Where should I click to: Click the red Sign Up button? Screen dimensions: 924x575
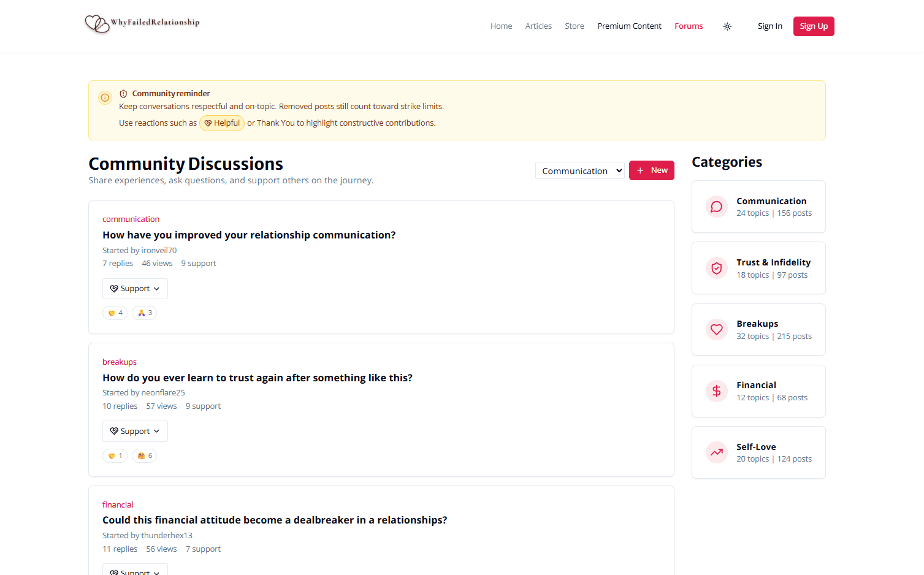(x=814, y=26)
